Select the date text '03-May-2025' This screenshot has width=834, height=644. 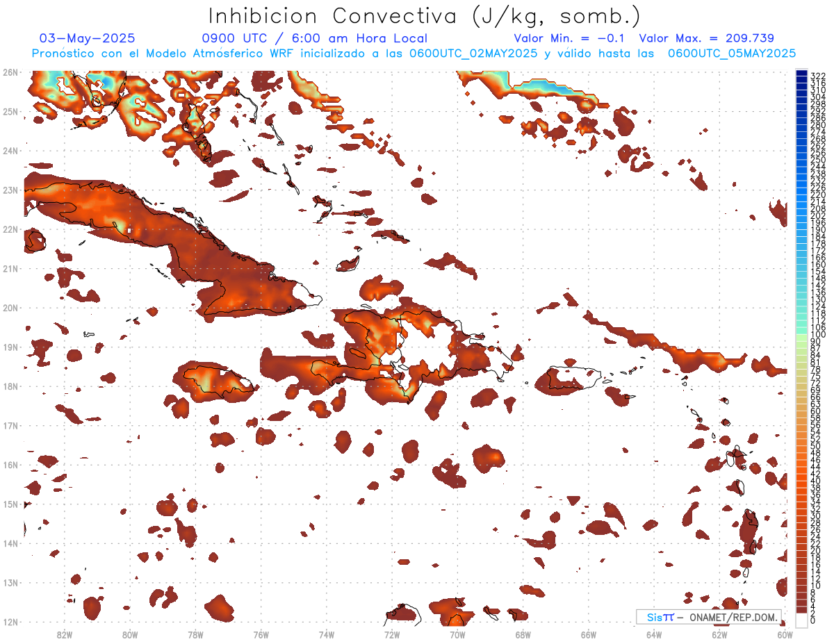pos(87,38)
